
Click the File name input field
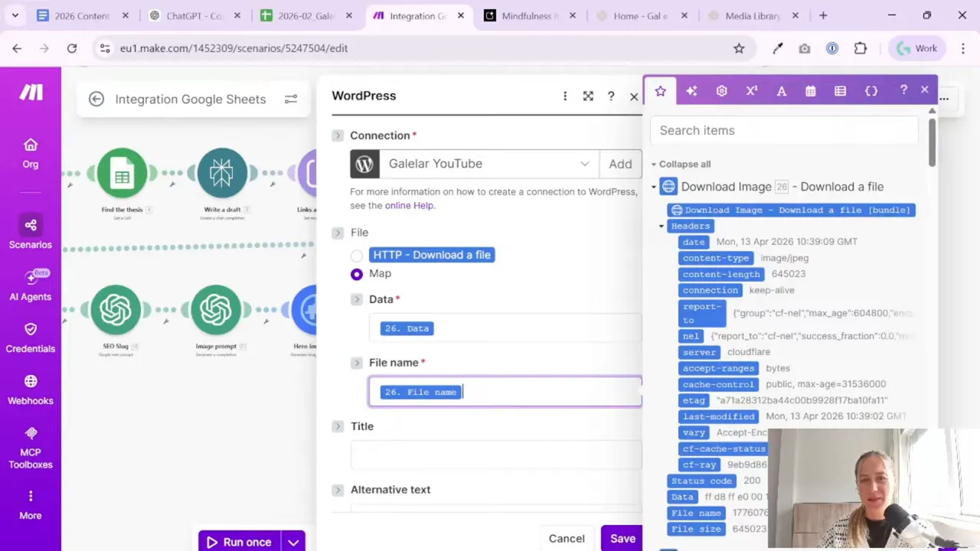coord(505,392)
